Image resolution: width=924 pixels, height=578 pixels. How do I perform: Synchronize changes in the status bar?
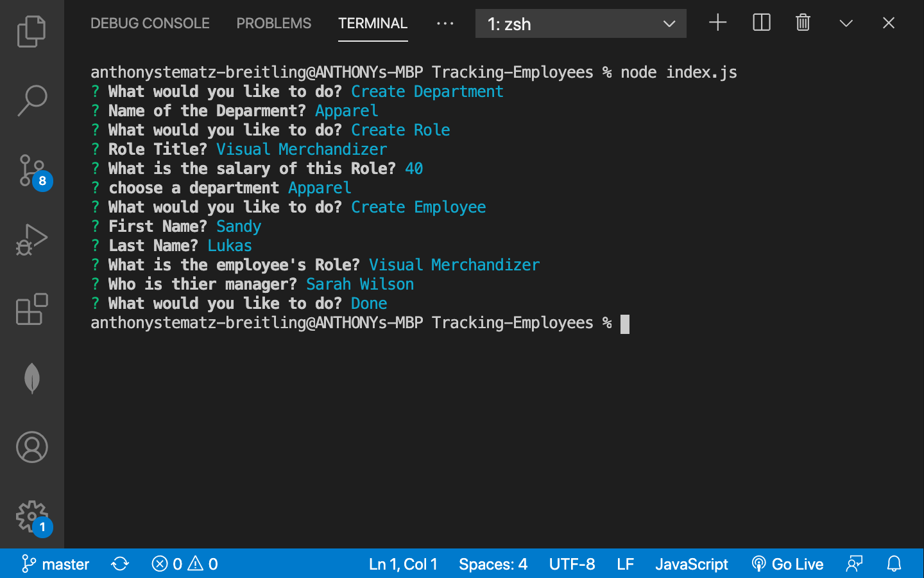coord(120,564)
